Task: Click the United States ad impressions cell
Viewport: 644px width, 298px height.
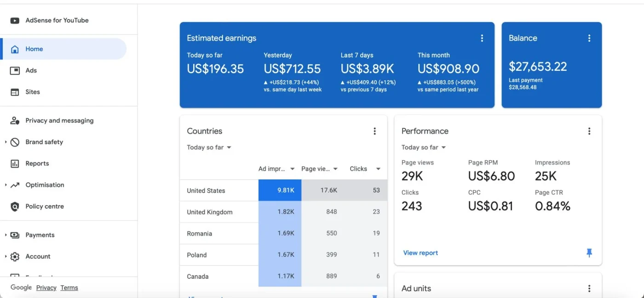Action: 280,190
